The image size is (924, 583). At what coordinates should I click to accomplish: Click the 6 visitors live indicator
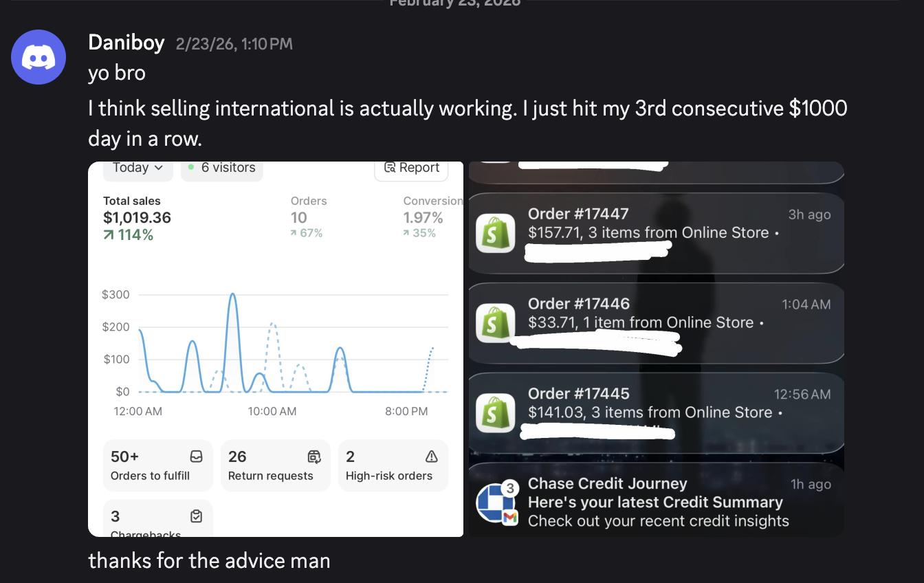click(x=221, y=168)
